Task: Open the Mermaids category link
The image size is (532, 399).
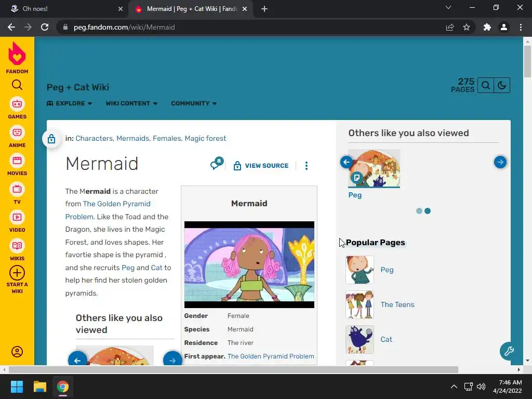Action: coord(132,138)
